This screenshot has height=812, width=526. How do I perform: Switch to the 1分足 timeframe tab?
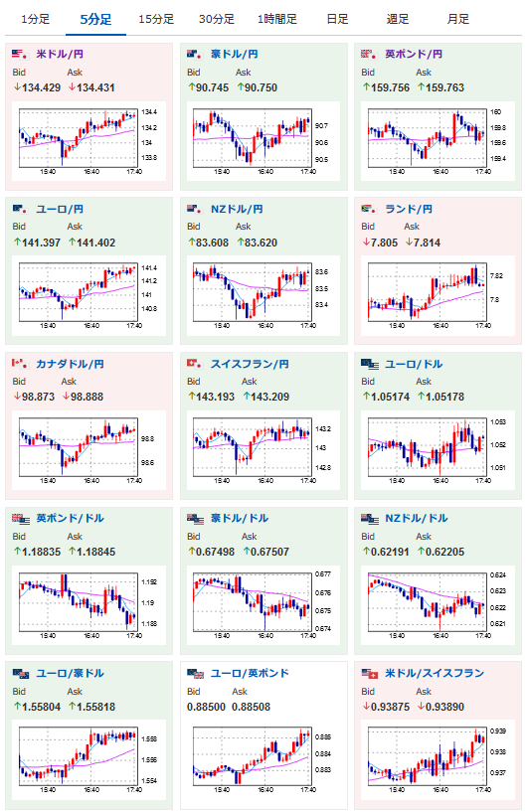coord(35,20)
